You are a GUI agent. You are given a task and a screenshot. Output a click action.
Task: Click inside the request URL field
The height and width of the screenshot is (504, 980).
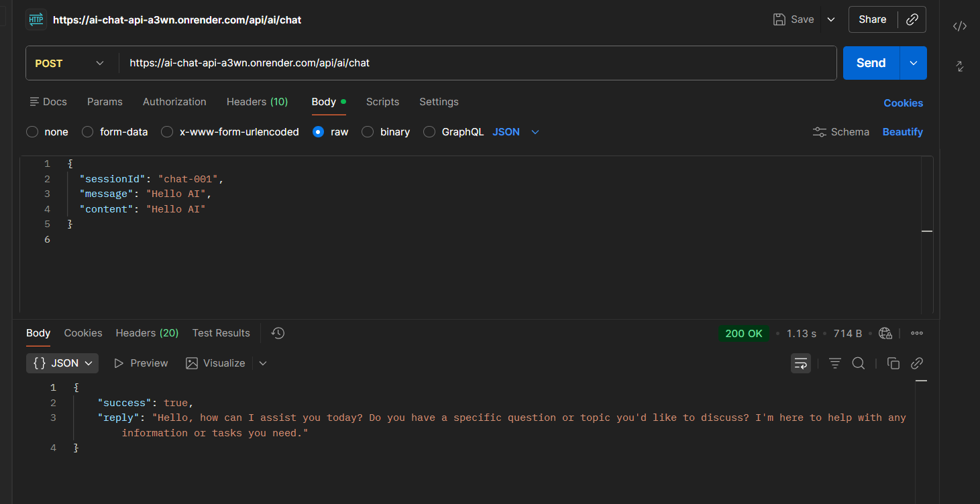(x=402, y=63)
